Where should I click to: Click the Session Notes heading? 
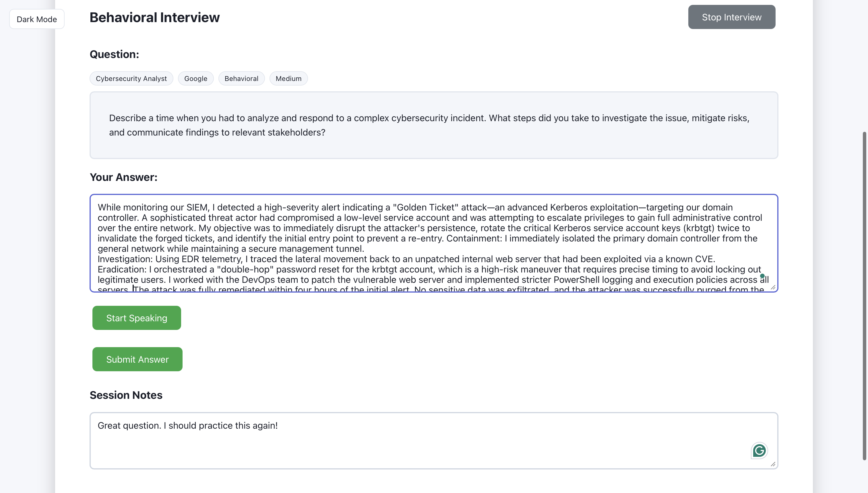[126, 395]
